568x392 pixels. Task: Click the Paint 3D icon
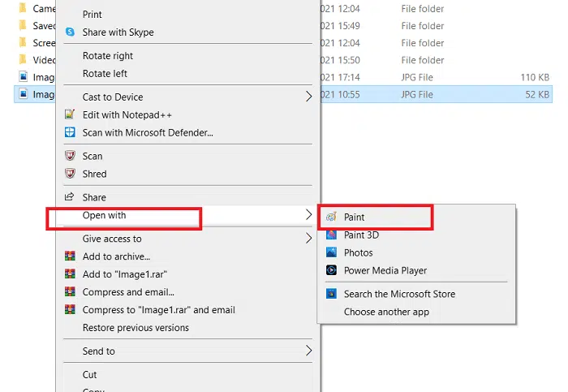331,235
